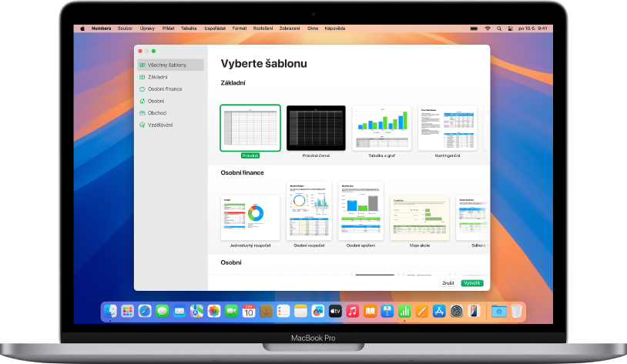Open Keynote from the dock
This screenshot has width=627, height=364.
coord(387,311)
